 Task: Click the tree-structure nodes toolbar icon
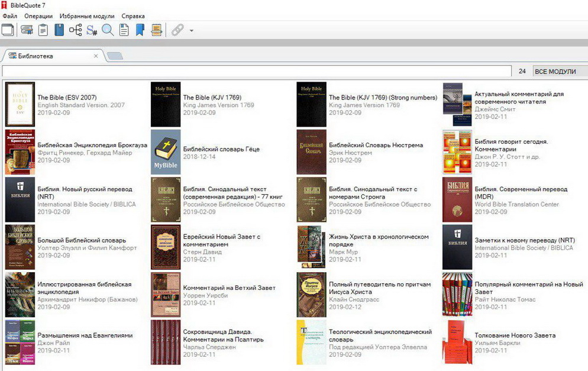pos(75,30)
